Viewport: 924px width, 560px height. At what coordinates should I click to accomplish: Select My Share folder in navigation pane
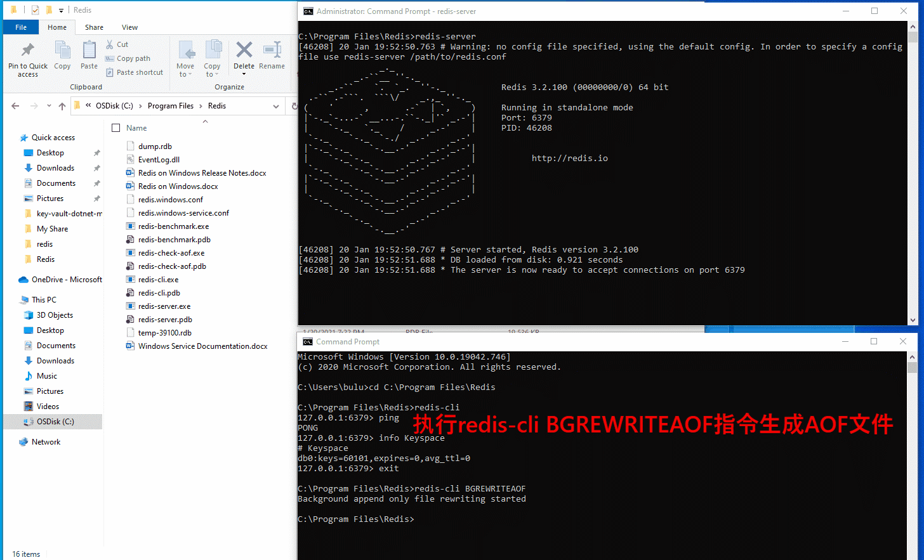click(x=52, y=229)
